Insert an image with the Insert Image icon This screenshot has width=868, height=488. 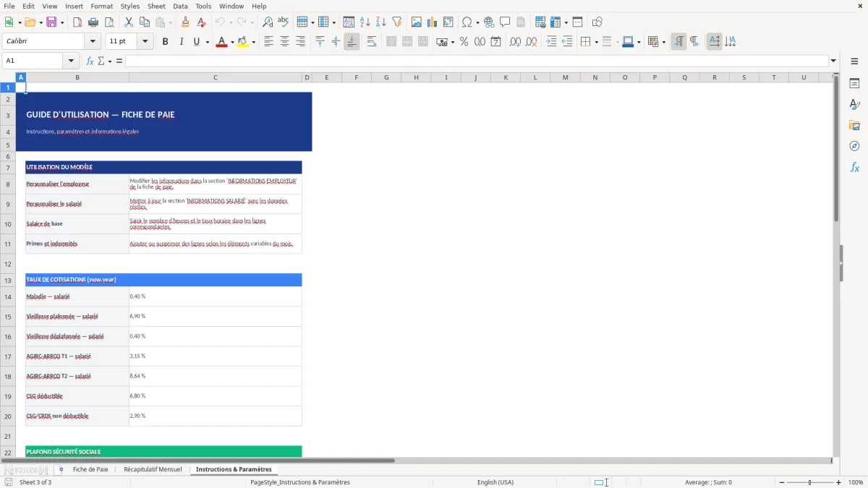[x=416, y=22]
